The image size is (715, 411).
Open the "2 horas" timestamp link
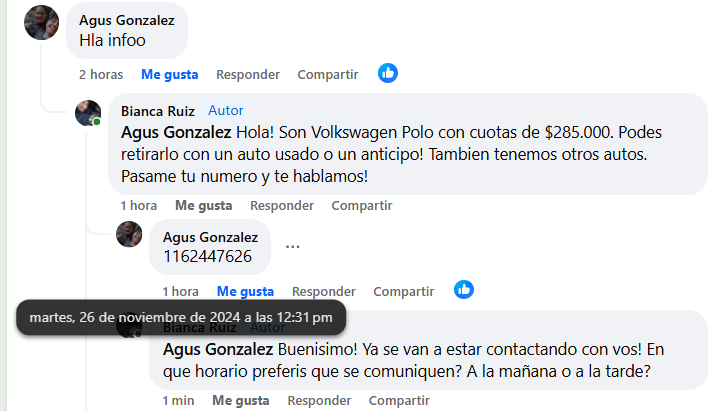pyautogui.click(x=101, y=74)
